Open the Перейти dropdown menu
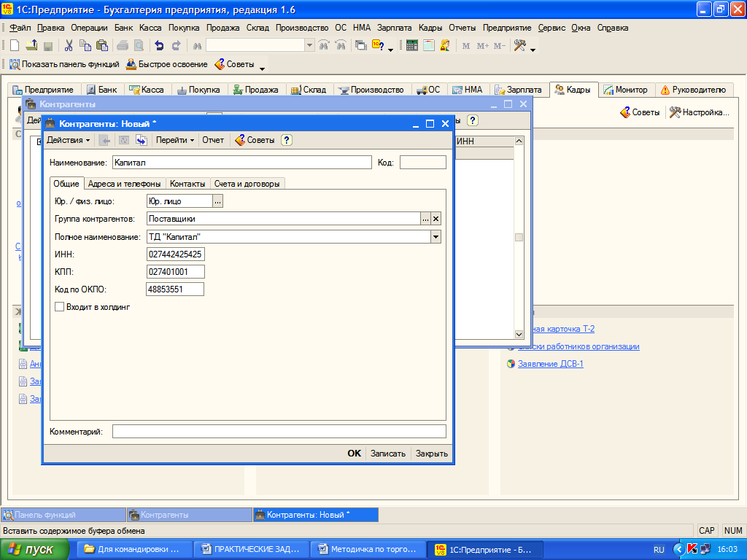747x560 pixels. pos(175,140)
